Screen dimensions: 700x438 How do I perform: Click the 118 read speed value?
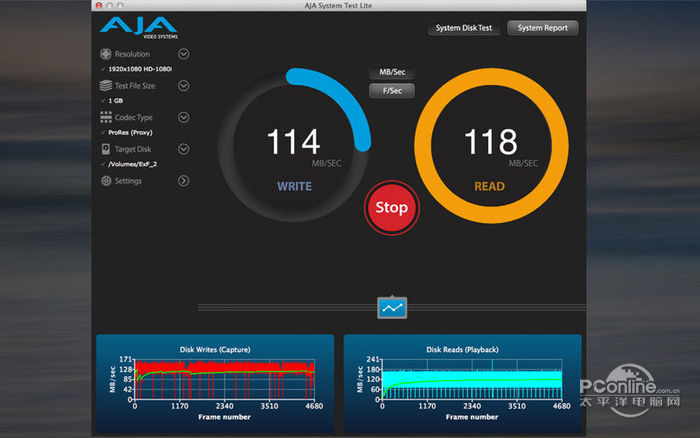(x=491, y=142)
